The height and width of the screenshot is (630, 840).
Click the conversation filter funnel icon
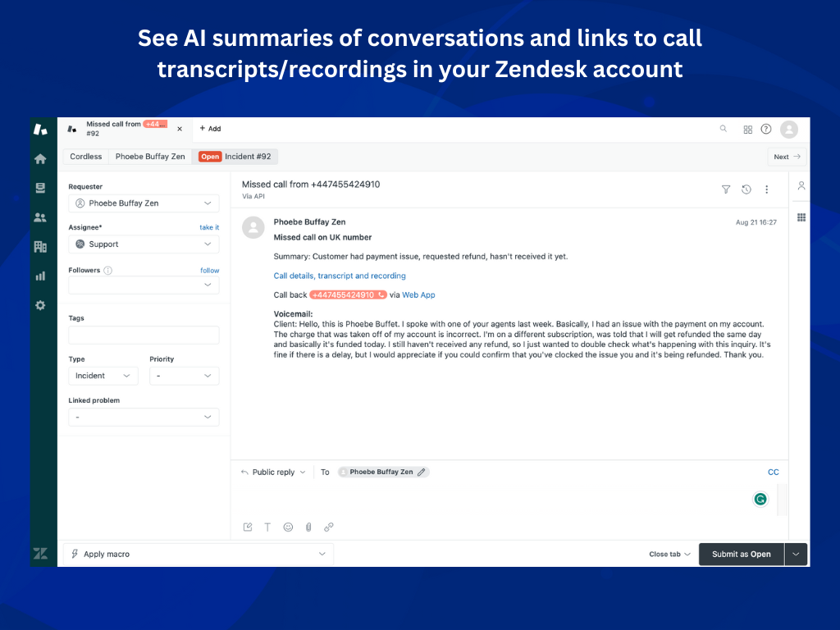click(x=726, y=189)
